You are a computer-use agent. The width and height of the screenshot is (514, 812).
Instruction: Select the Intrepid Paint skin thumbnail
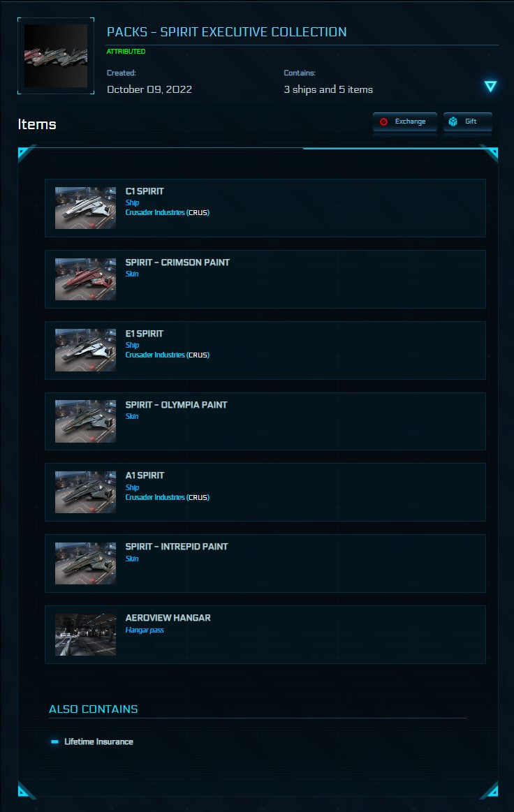coord(85,563)
